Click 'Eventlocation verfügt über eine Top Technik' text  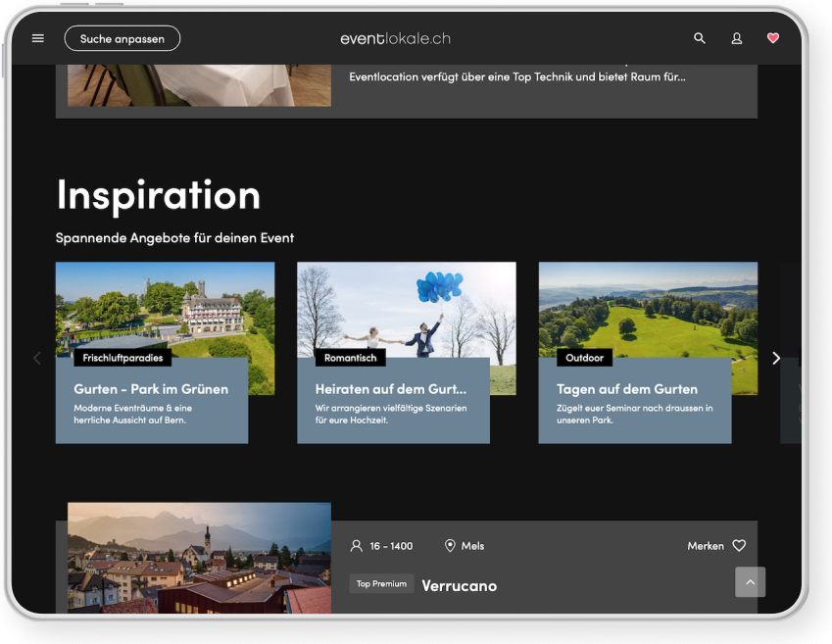517,77
